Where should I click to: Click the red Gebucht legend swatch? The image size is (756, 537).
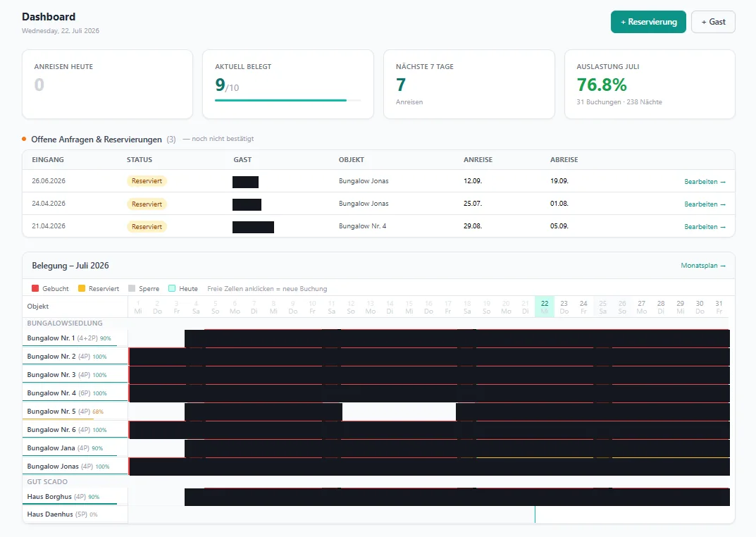pyautogui.click(x=35, y=288)
